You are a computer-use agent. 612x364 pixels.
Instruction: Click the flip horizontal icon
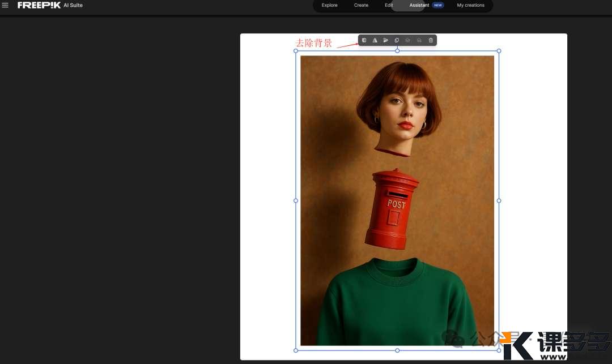pyautogui.click(x=375, y=40)
